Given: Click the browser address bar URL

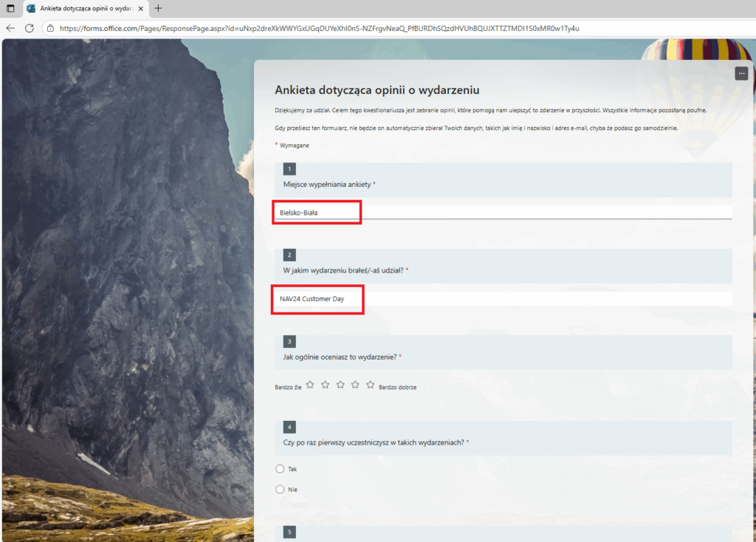Looking at the screenshot, I should point(317,28).
